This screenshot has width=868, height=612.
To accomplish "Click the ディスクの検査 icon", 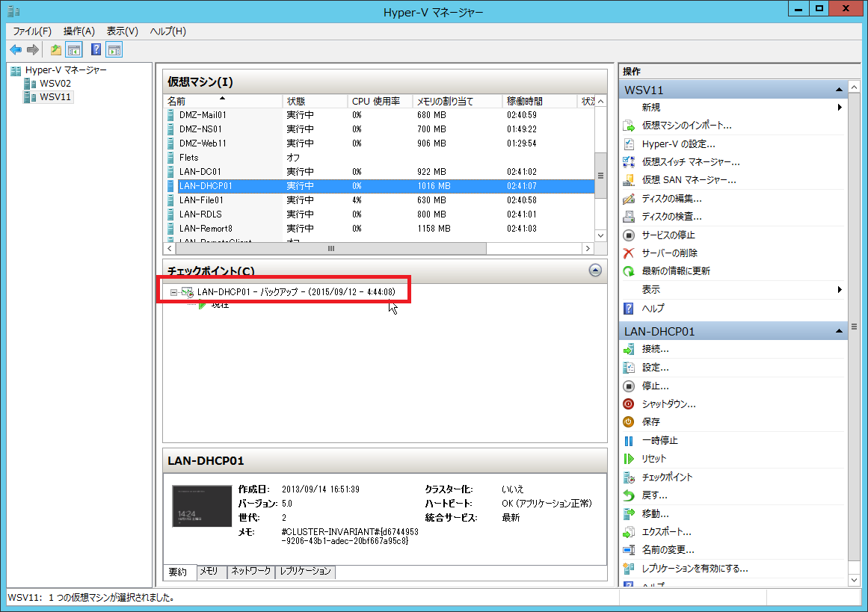I will 629,217.
